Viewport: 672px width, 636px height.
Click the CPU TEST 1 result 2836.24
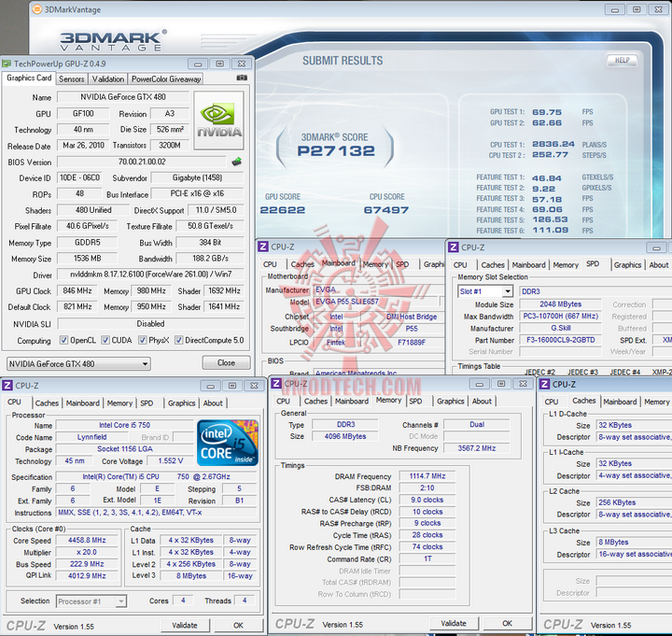coord(553,144)
